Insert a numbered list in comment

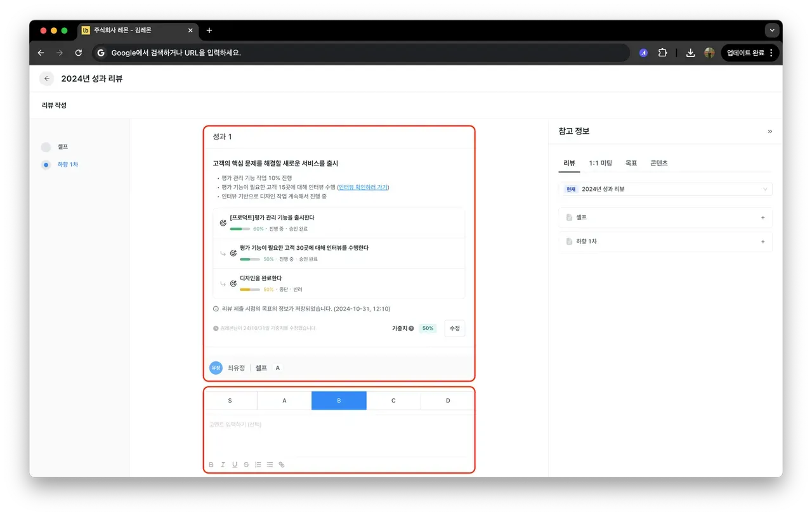tap(258, 465)
